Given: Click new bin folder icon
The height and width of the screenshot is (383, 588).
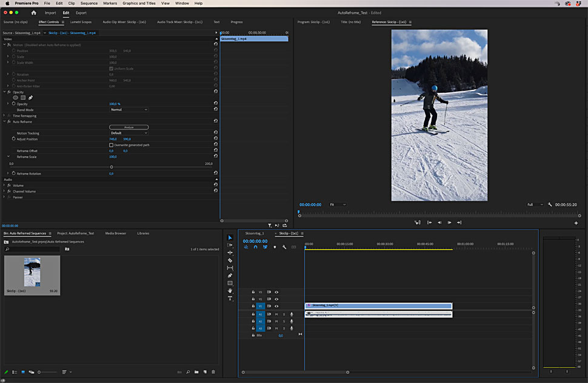Looking at the screenshot, I should [196, 372].
